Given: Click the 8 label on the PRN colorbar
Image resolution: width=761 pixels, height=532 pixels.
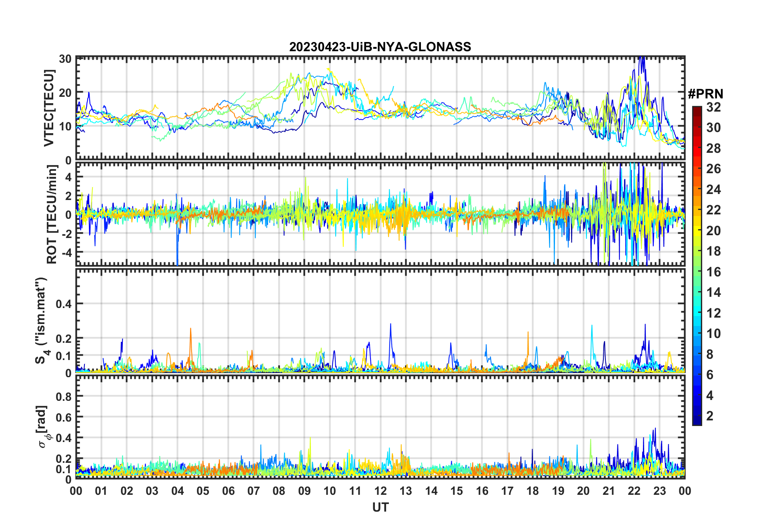Looking at the screenshot, I should coord(710,354).
